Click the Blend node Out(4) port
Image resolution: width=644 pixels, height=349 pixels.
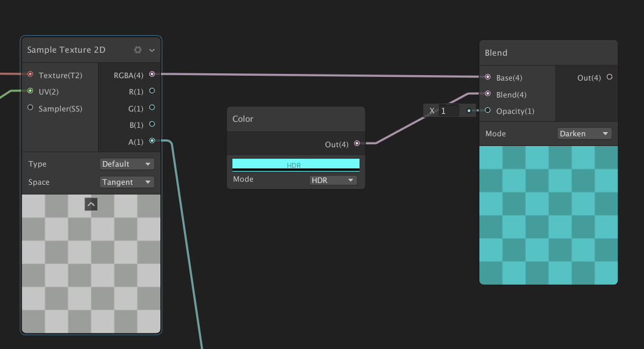point(609,77)
